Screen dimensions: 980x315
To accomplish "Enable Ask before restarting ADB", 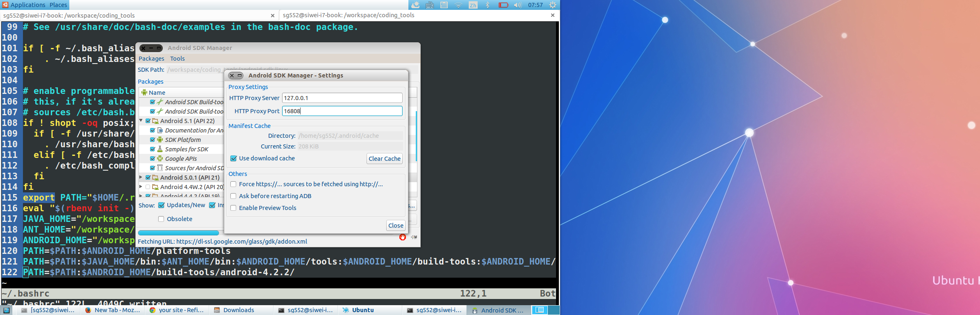I will click(233, 196).
